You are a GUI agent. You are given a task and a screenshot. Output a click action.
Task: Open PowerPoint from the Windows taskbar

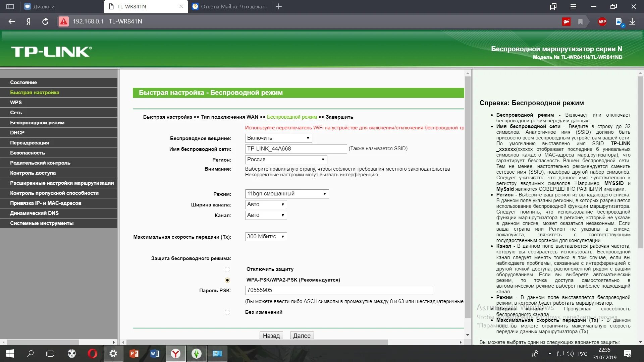tap(134, 354)
